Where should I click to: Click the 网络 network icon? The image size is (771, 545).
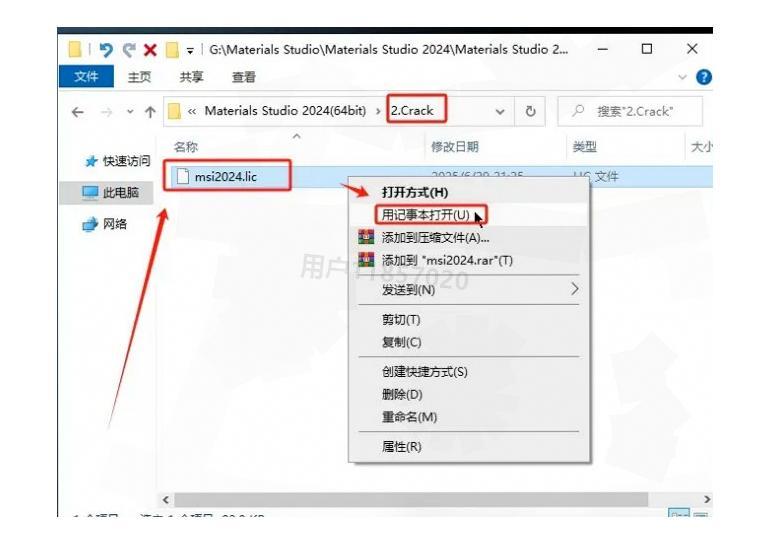pyautogui.click(x=90, y=224)
